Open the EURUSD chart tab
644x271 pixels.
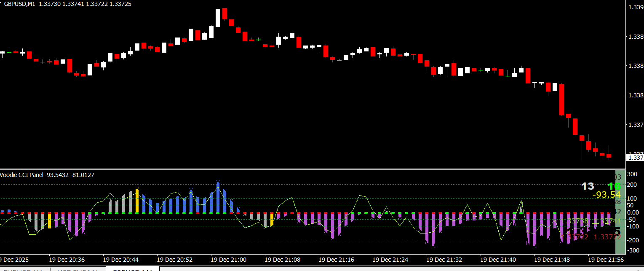click(24, 270)
